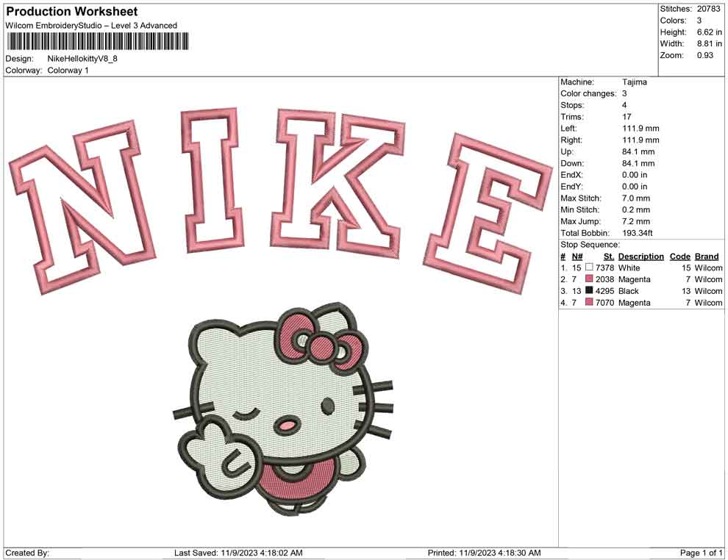Click the Zoom value '0.93'

coord(704,55)
